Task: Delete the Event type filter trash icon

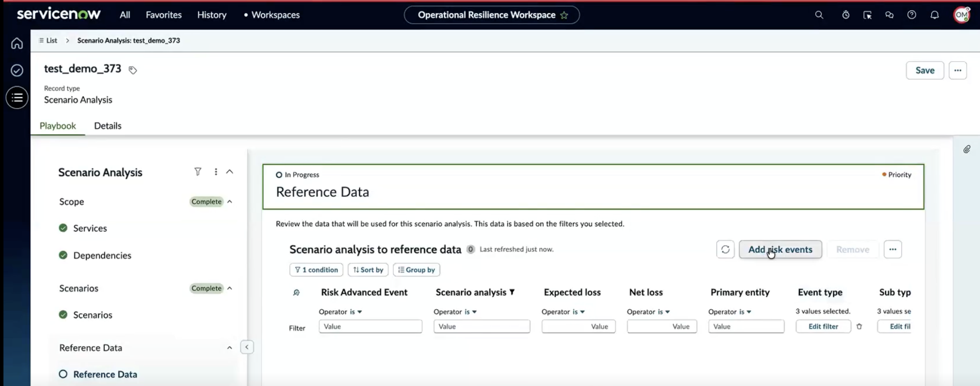Action: coord(859,326)
